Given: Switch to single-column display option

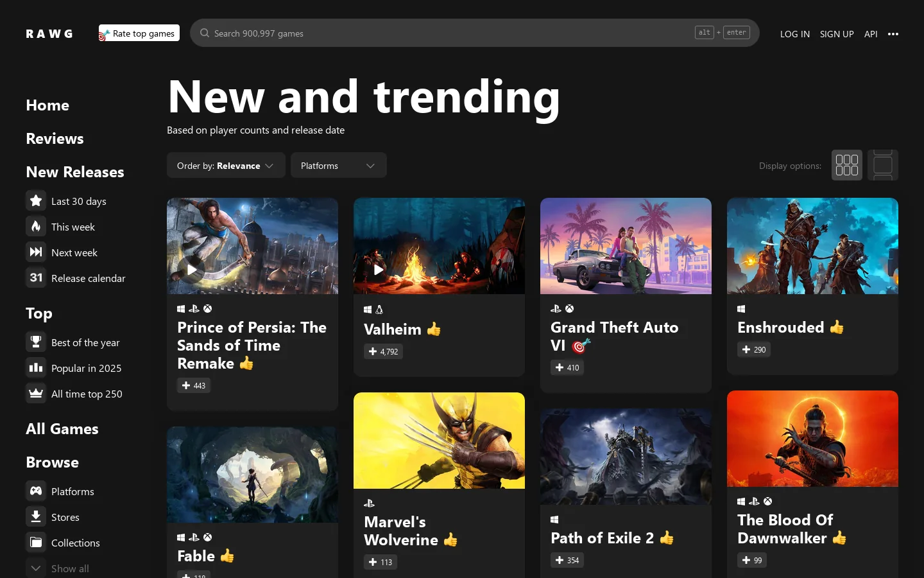Looking at the screenshot, I should click(x=883, y=165).
